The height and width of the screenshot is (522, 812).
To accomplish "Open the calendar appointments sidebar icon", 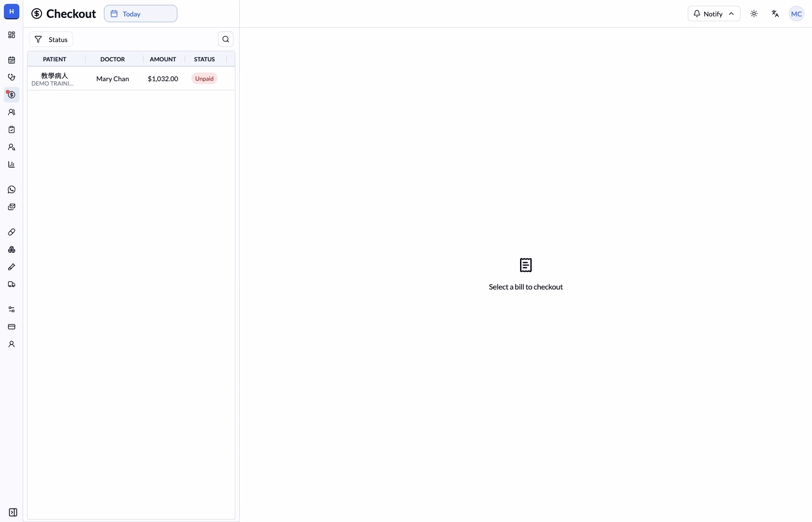I will click(x=12, y=60).
